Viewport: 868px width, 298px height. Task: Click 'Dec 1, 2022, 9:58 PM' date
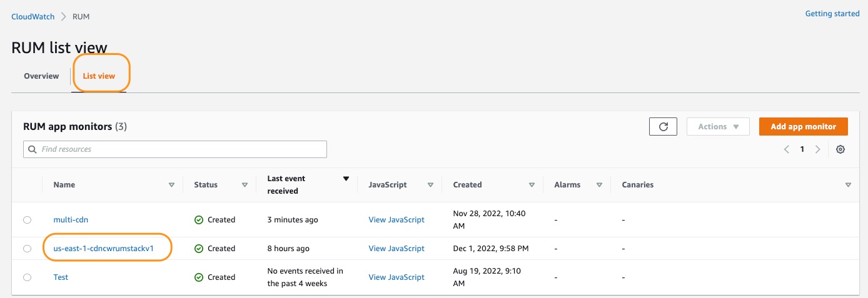coord(491,249)
